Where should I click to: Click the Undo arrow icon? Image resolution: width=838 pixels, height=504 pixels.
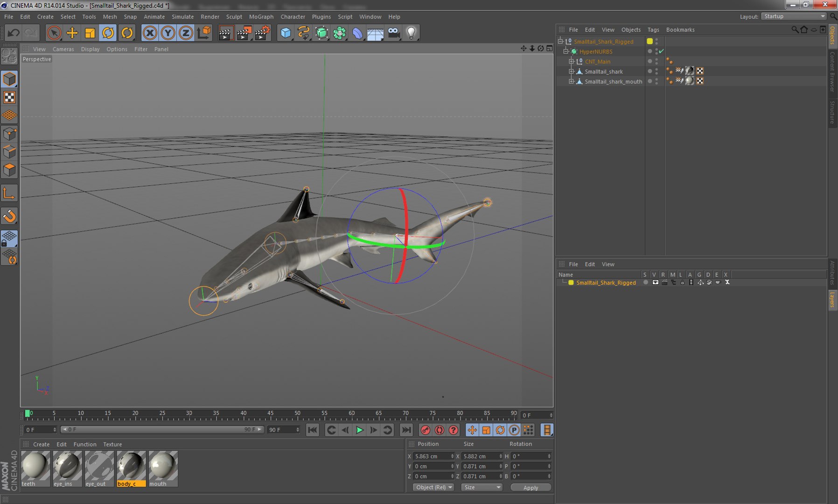[x=14, y=33]
